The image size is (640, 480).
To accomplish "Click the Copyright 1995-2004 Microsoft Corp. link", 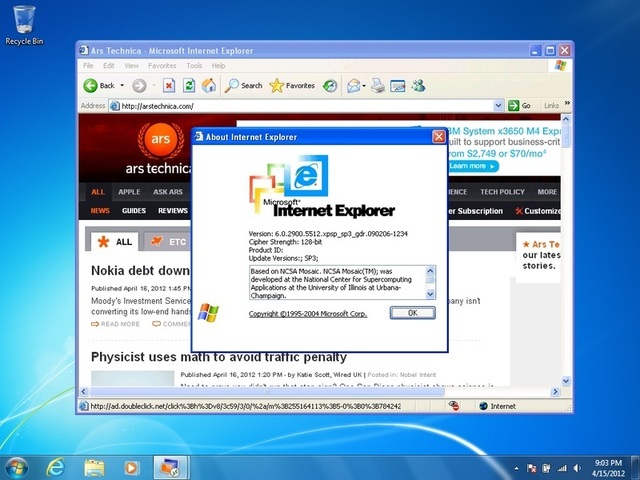I will pos(308,314).
